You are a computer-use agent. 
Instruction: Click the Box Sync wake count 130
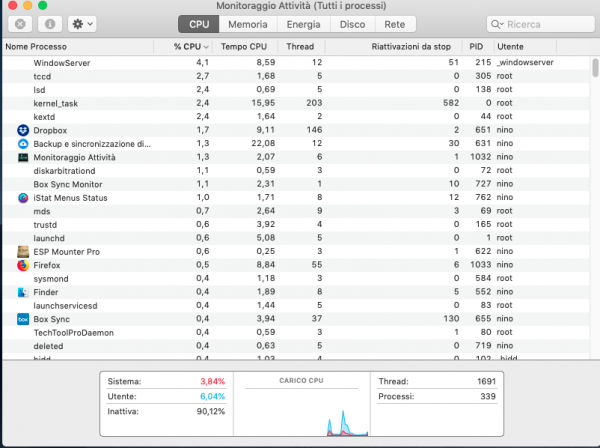(451, 319)
